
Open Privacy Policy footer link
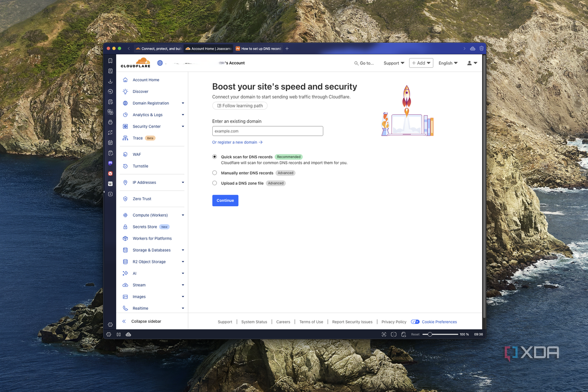pos(394,322)
